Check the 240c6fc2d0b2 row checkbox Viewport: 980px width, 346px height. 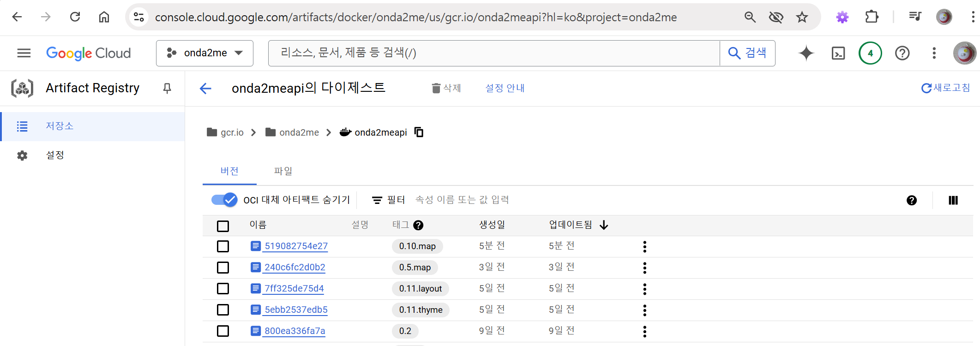(223, 268)
